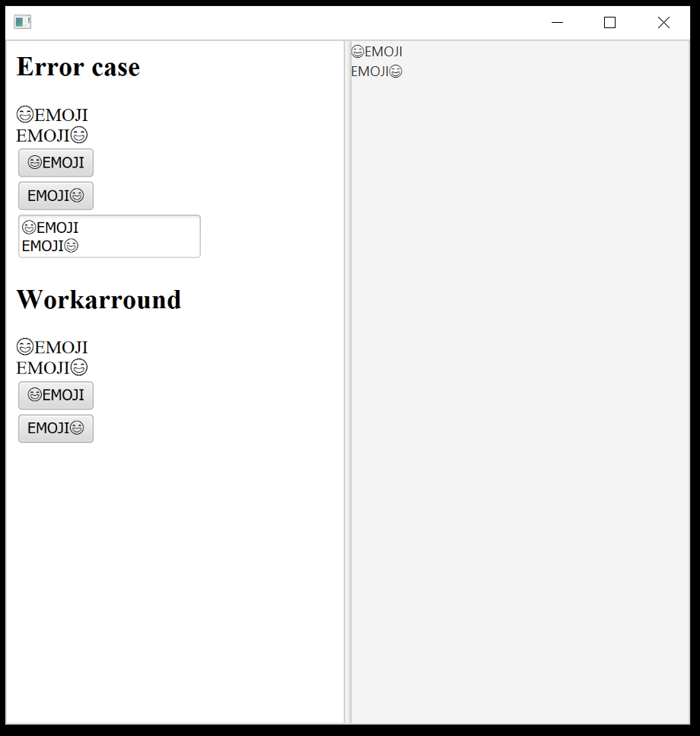700x736 pixels.
Task: Click the second EMOJI line in the right panel
Action: (x=377, y=72)
